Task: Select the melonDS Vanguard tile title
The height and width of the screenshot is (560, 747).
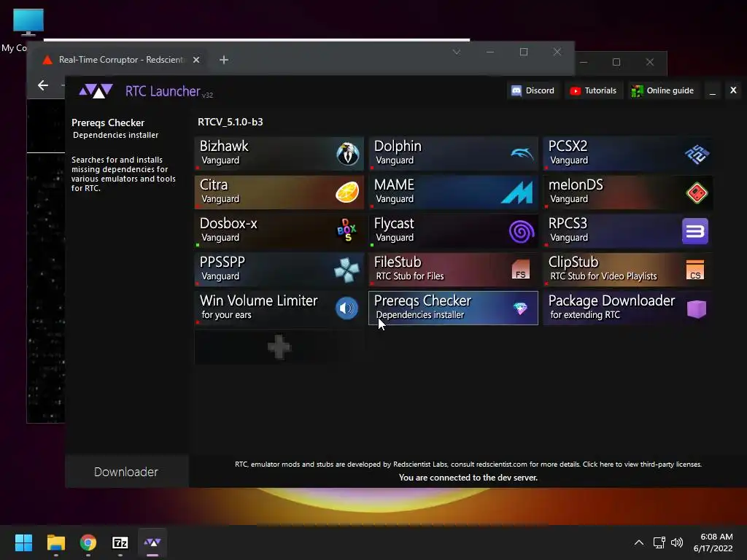Action: (x=576, y=184)
